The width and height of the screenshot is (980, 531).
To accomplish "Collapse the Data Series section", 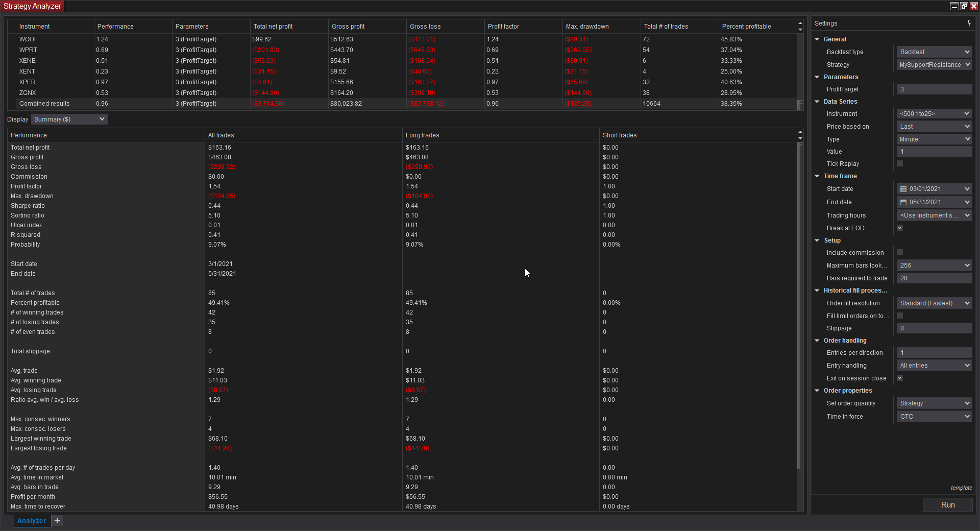I will (x=817, y=102).
